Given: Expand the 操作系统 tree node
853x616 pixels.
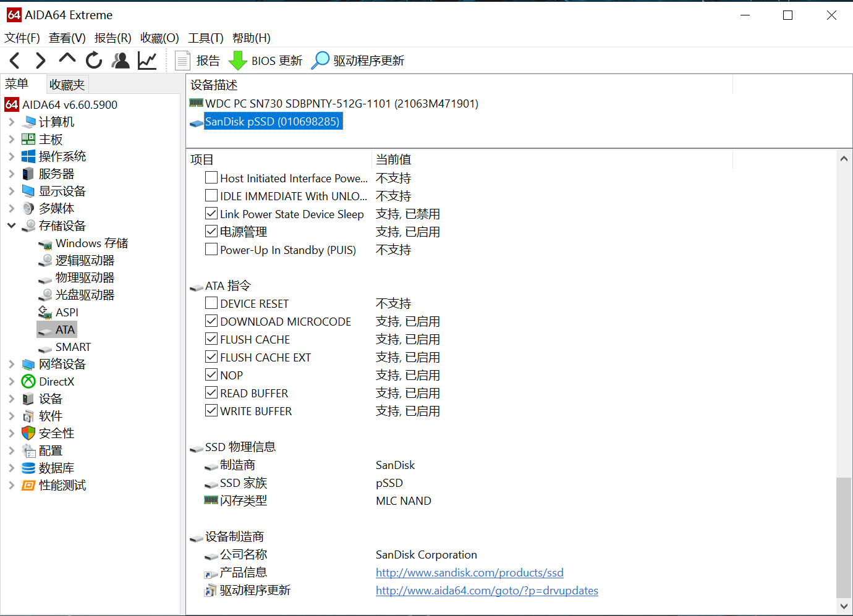Looking at the screenshot, I should pyautogui.click(x=11, y=156).
